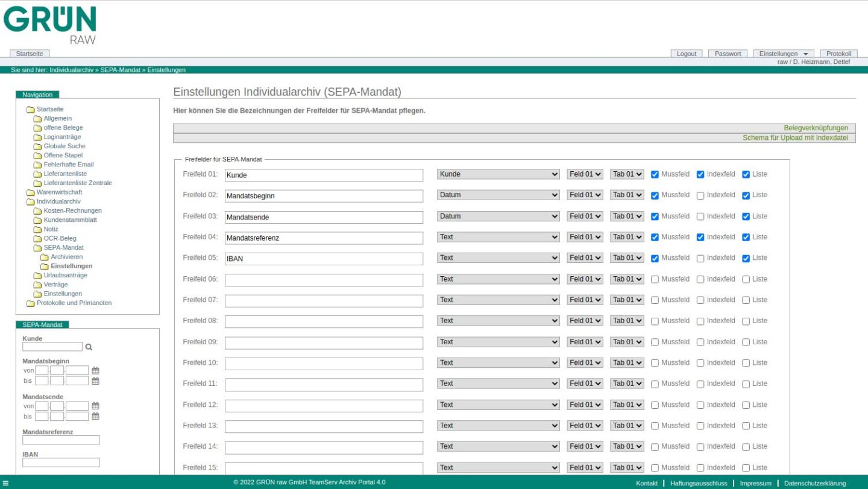Open Tab 01 dropdown for Freifeld 10
Viewport: 868px width, 489px height.
pyautogui.click(x=627, y=362)
